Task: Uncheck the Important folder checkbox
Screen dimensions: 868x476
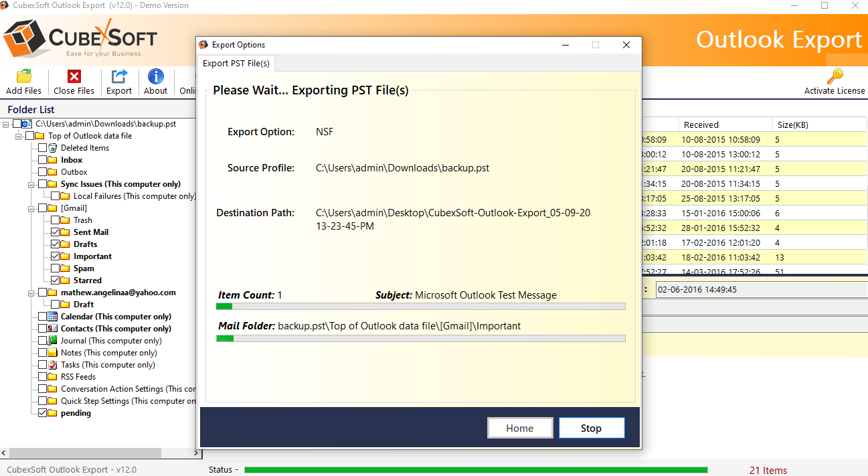Action: [x=56, y=256]
